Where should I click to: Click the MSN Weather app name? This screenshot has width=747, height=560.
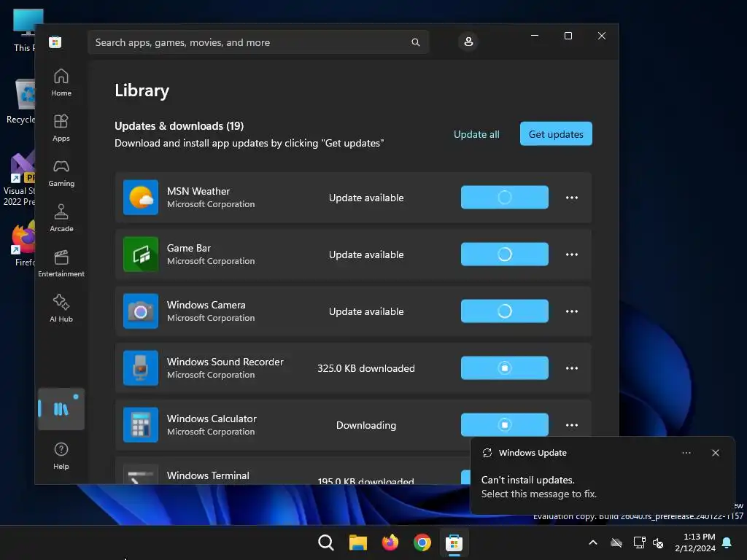pyautogui.click(x=198, y=191)
